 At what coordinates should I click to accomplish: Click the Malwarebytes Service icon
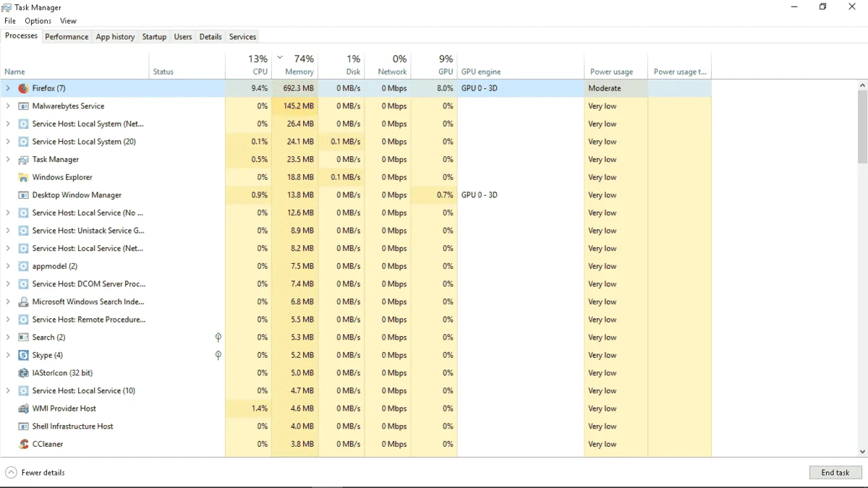pos(23,106)
